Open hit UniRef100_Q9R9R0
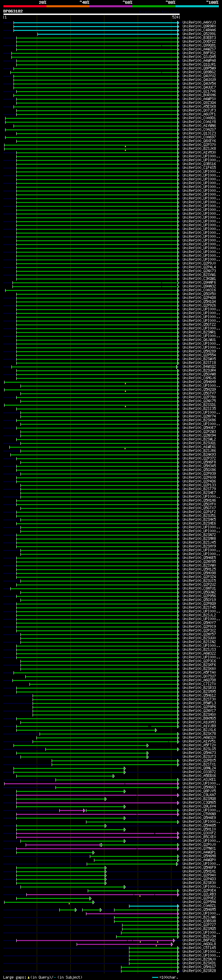 (x=199, y=26)
